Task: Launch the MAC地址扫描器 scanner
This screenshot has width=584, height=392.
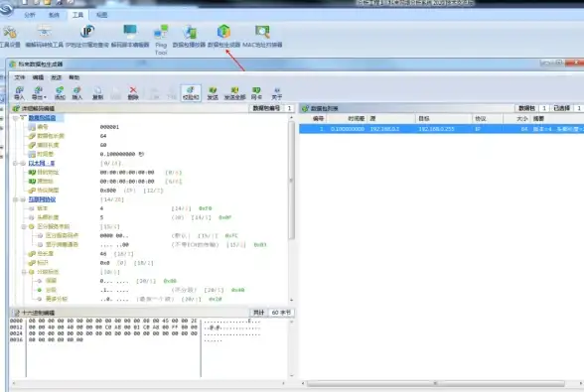Action: (262, 37)
